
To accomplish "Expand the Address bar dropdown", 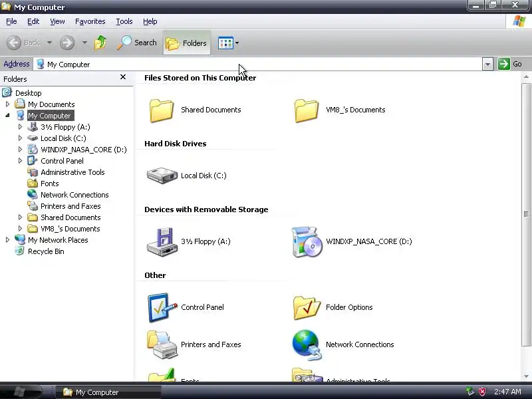I will [487, 64].
